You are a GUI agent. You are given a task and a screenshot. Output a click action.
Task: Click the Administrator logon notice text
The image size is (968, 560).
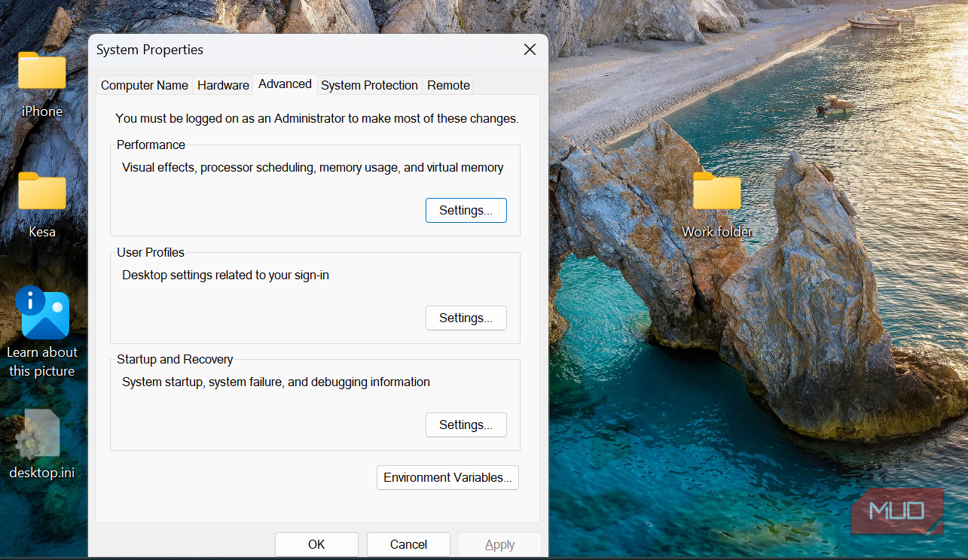317,119
